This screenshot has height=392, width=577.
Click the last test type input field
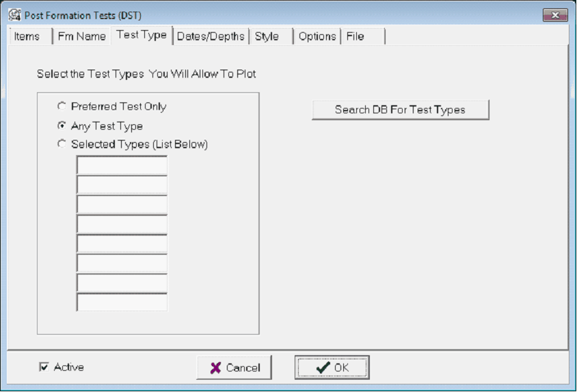pos(122,303)
